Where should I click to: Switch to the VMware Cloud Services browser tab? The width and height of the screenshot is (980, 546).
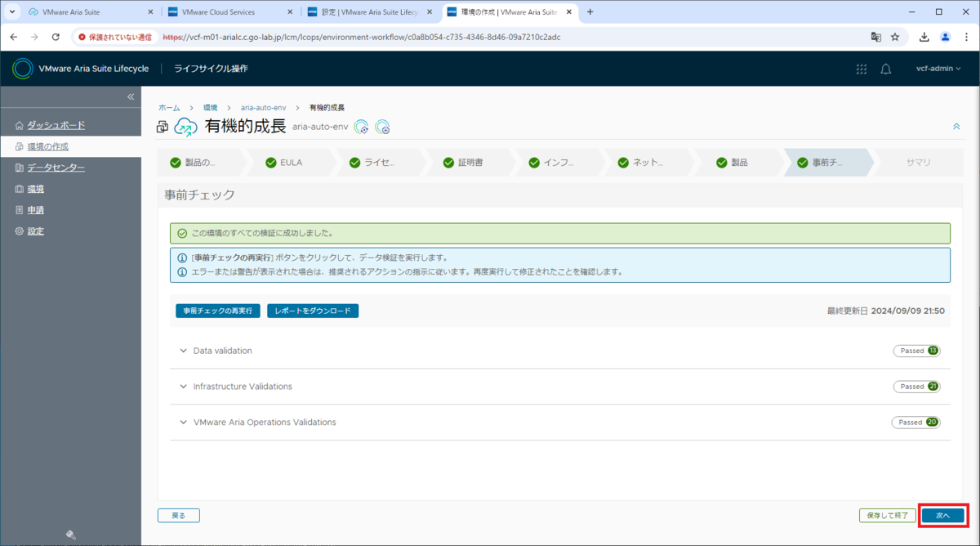tap(230, 12)
